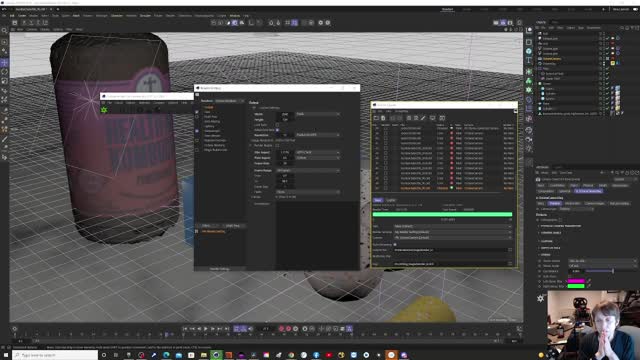Viewport: 640px width, 360px height.
Task: Open YouTube from the Windows taskbar
Action: pyautogui.click(x=329, y=355)
